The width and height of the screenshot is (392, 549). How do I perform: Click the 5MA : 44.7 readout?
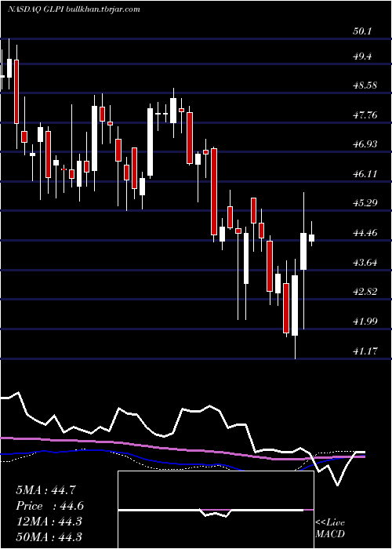45,490
